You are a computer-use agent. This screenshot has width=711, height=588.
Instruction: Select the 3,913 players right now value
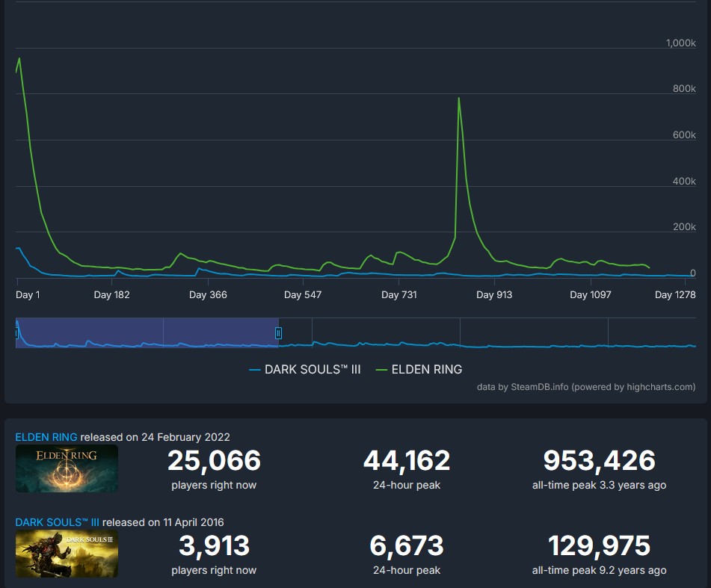(214, 545)
